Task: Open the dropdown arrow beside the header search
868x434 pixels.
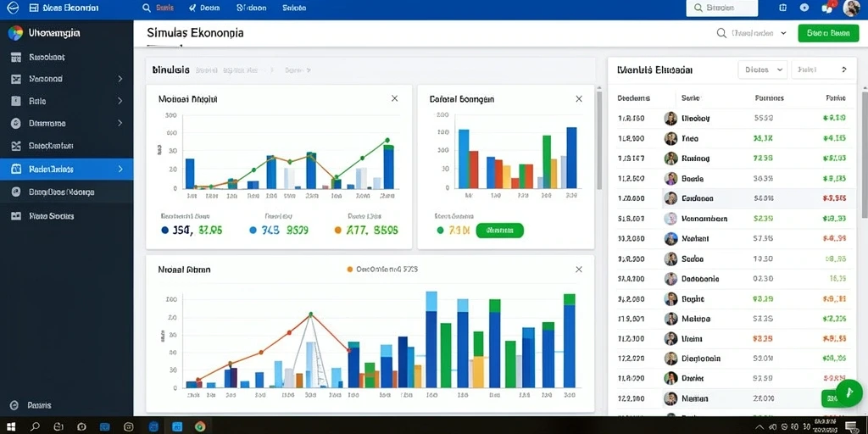Action: (783, 33)
